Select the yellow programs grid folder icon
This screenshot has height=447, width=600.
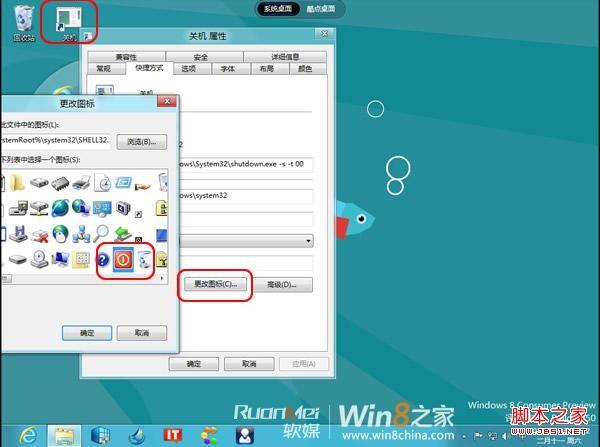click(x=82, y=260)
